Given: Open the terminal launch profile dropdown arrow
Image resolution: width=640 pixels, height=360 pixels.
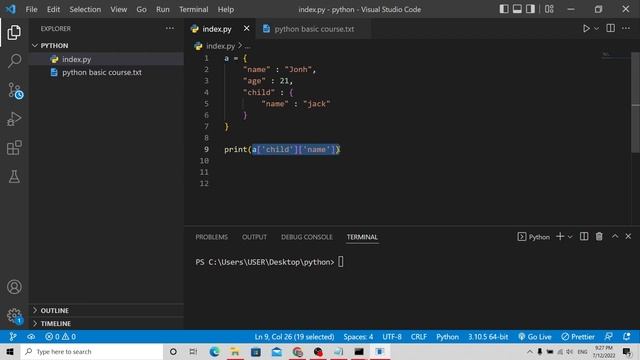Looking at the screenshot, I should 570,237.
